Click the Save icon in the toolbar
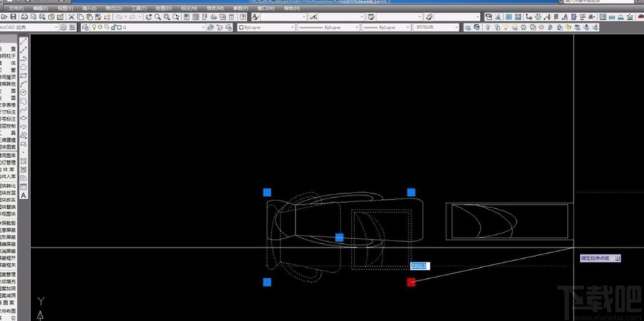Viewport: 644px width, 321px height. [x=14, y=17]
